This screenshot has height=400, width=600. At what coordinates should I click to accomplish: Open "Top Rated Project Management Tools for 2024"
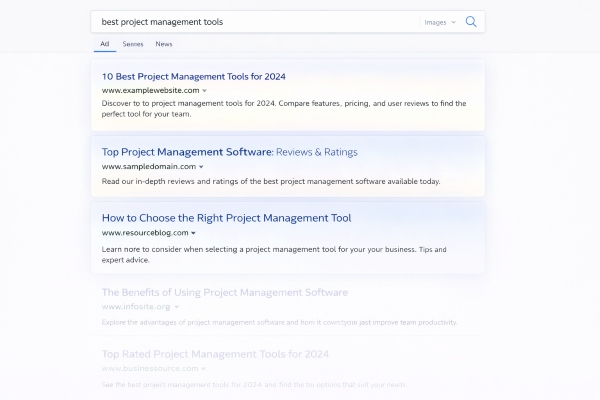[213, 353]
